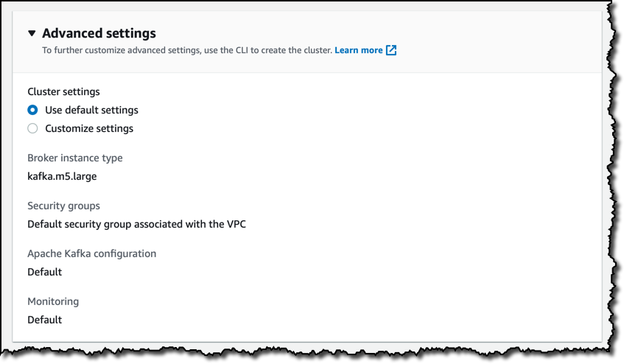Select the kafka.m5.large value text
Screen dimensions: 624x364
click(x=62, y=176)
